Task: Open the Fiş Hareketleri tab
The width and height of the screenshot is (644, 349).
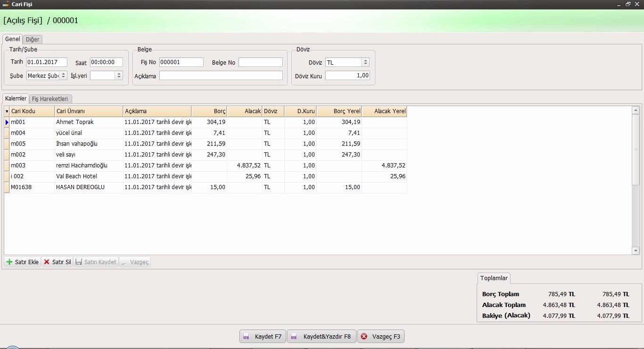Action: 50,99
